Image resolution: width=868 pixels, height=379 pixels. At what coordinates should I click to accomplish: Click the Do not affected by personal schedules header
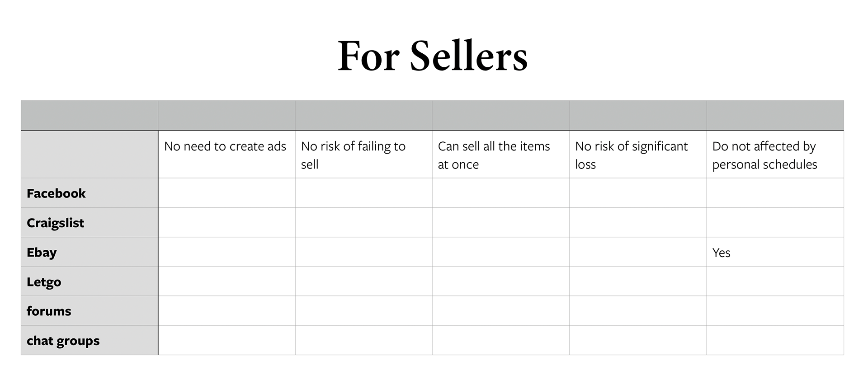click(x=775, y=154)
